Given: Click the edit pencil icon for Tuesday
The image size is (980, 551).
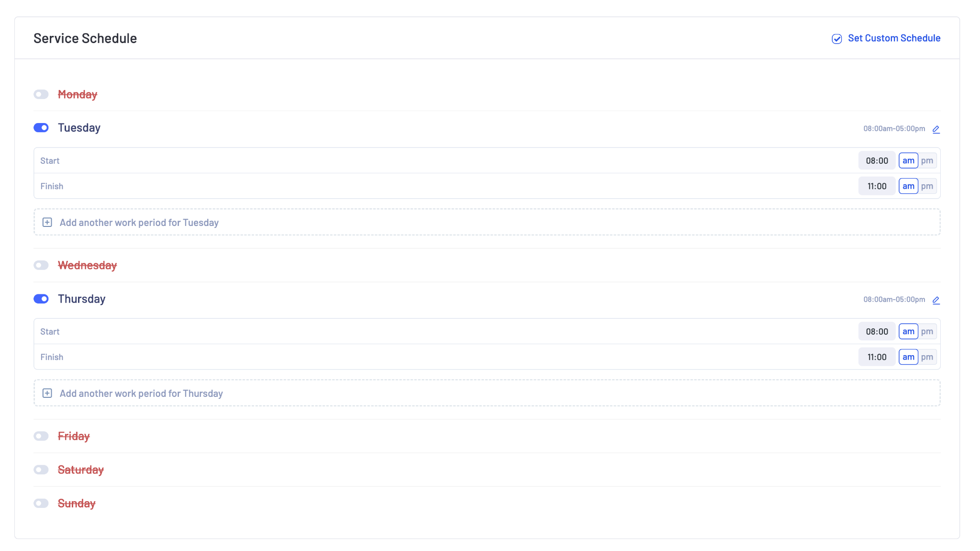Looking at the screenshot, I should pyautogui.click(x=936, y=129).
